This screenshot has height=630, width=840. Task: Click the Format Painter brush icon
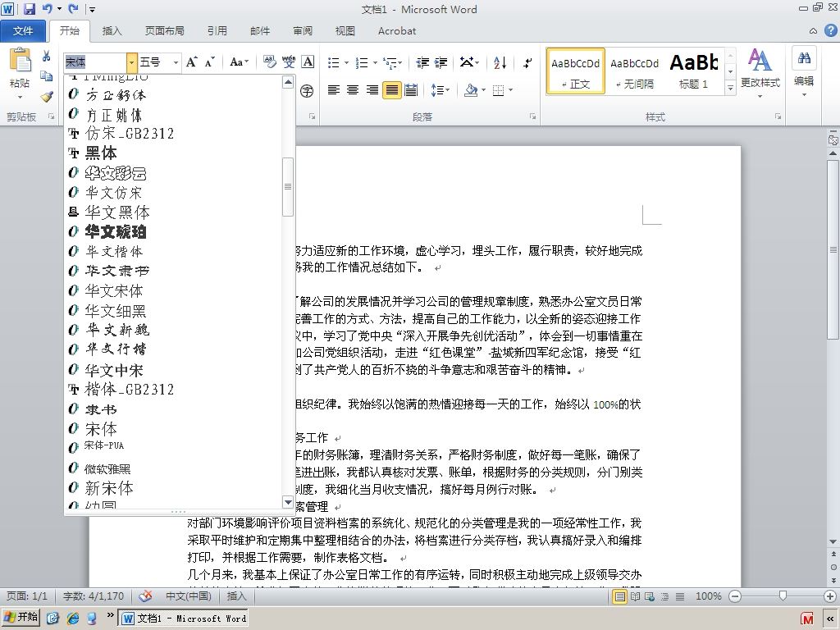tap(47, 97)
